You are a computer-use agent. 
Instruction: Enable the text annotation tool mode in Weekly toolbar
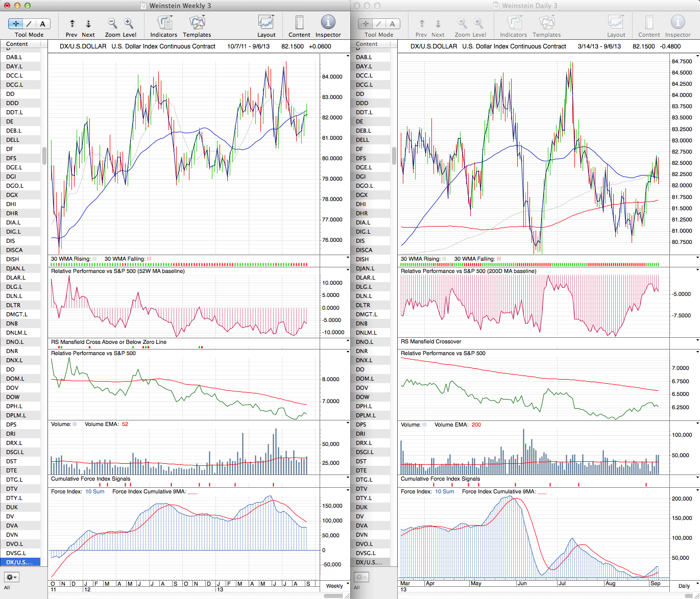pyautogui.click(x=42, y=24)
